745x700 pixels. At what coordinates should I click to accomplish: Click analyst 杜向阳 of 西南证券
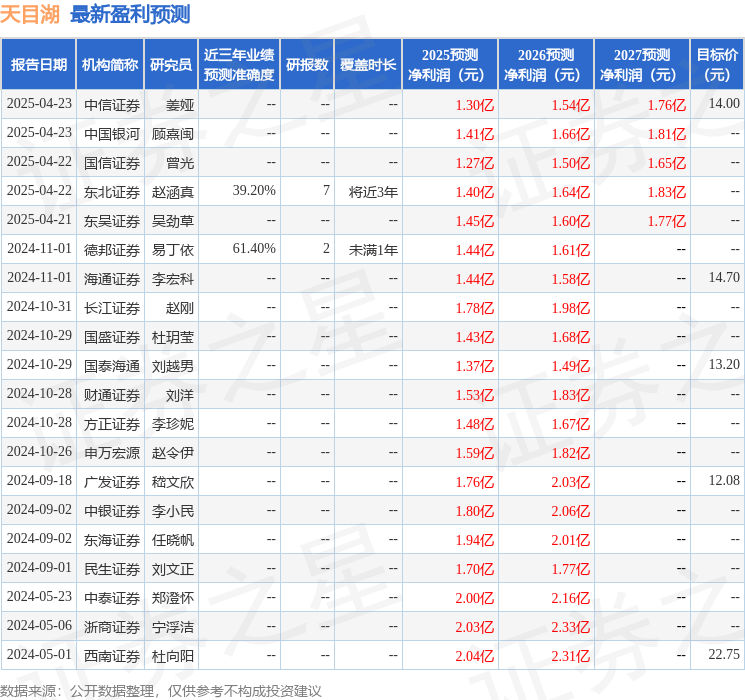pyautogui.click(x=172, y=656)
